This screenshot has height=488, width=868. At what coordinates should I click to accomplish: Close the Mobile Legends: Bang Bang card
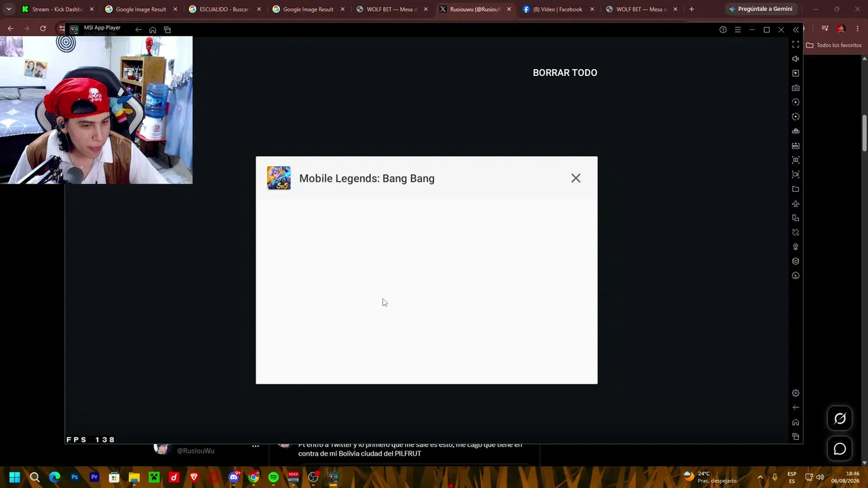pos(576,178)
